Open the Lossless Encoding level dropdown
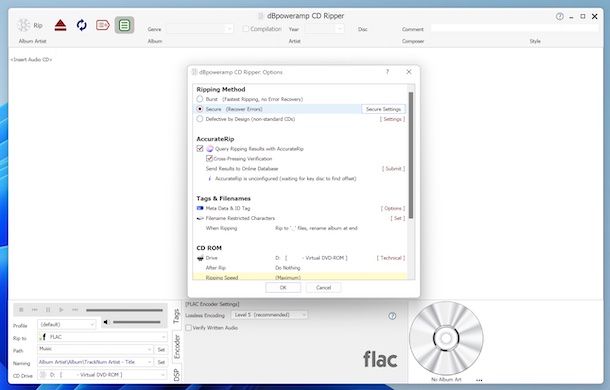The image size is (610, 390). (x=269, y=314)
